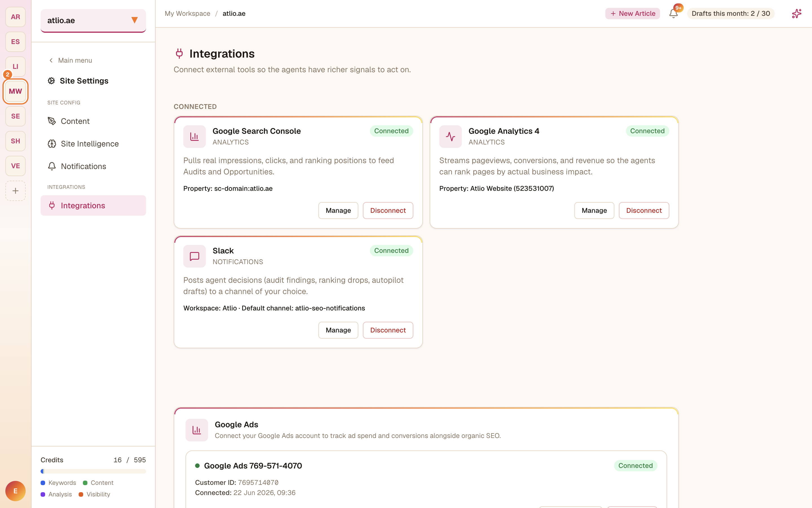Click the atlio.ae breadcrumb

pyautogui.click(x=234, y=14)
